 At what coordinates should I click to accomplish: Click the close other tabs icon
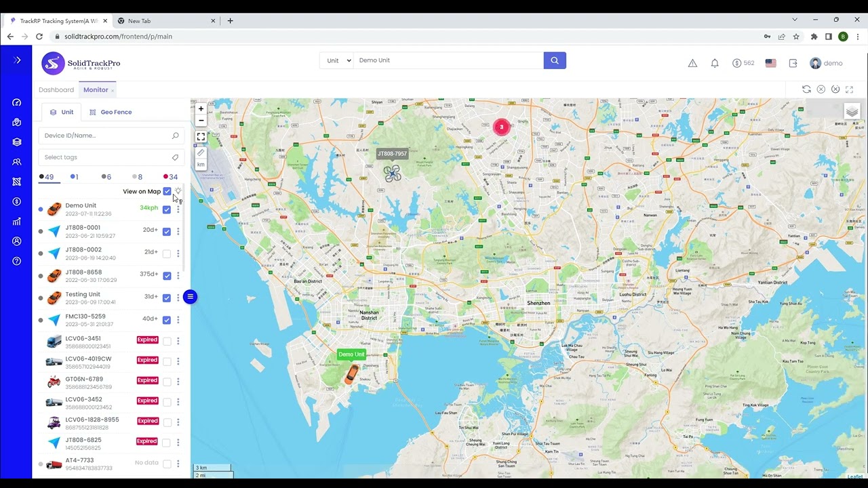click(x=835, y=89)
